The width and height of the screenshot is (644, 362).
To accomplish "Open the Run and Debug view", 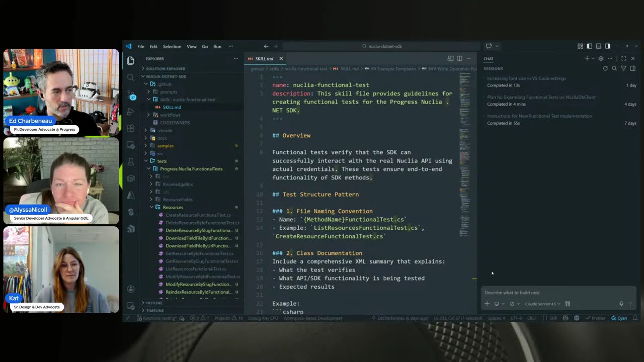I will (x=131, y=112).
